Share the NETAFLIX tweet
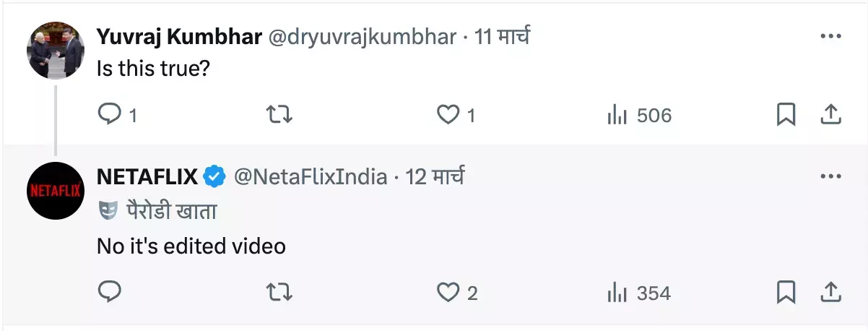Image resolution: width=868 pixels, height=331 pixels. pyautogui.click(x=830, y=291)
